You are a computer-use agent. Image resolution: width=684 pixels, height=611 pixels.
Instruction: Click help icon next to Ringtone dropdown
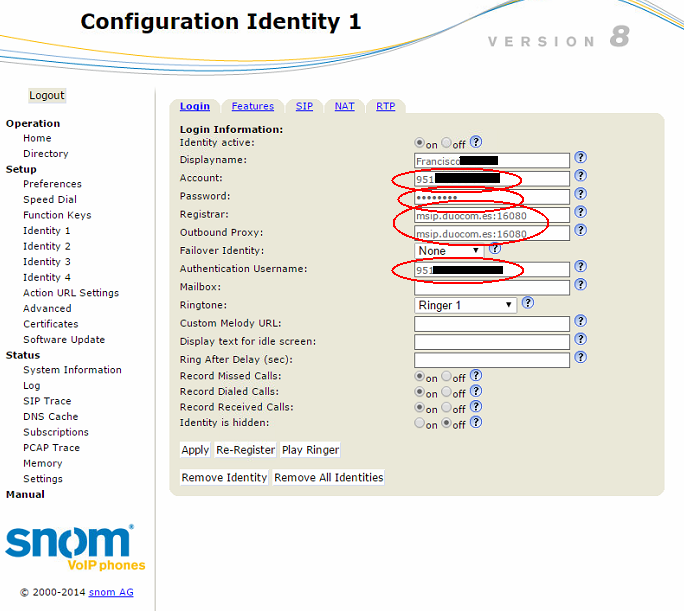[x=527, y=304]
